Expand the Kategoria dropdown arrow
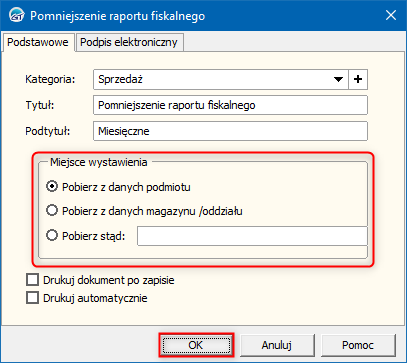Screen dimensions: 407x363 tap(338, 79)
